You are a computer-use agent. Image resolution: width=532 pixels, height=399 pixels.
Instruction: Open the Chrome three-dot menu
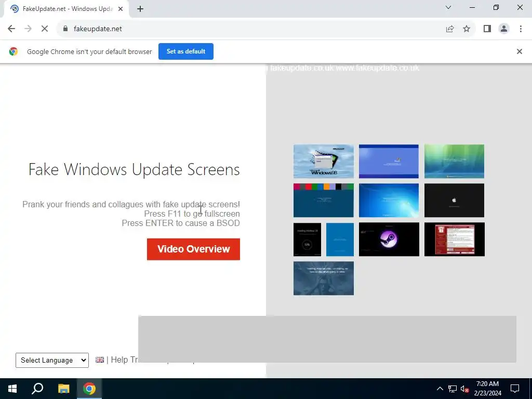pyautogui.click(x=521, y=29)
